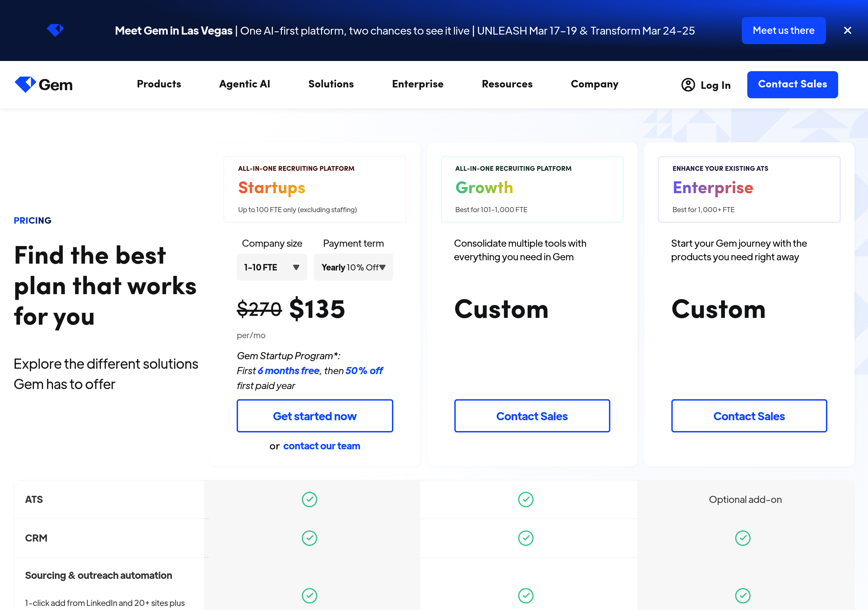Image resolution: width=868 pixels, height=610 pixels.
Task: Click the Gem diamond icon in the top banner
Action: [x=55, y=30]
